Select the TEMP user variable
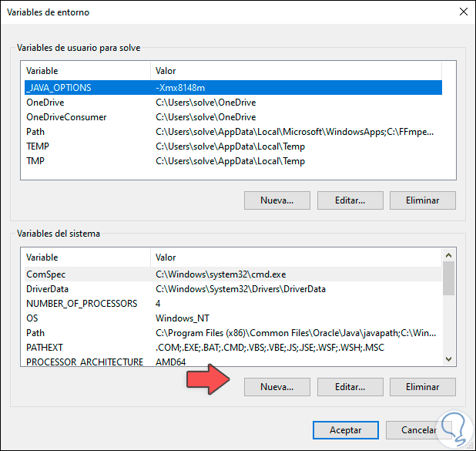Screen dimensions: 476x451 click(x=39, y=146)
